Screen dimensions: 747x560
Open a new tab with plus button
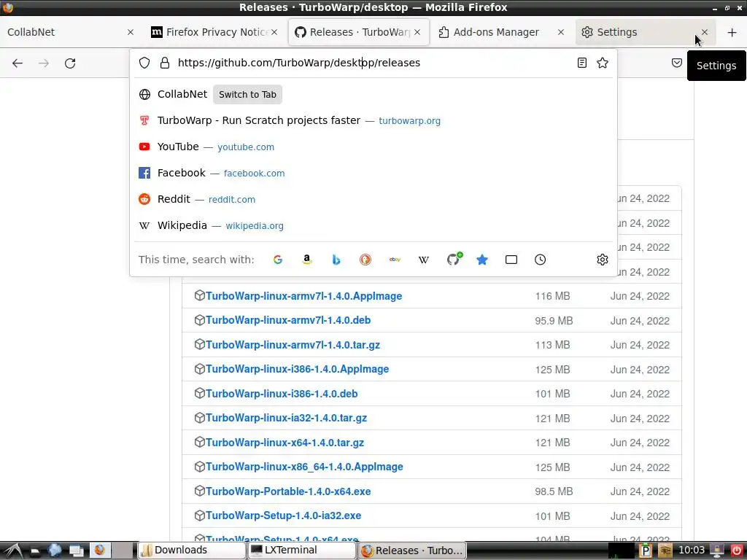pos(732,32)
